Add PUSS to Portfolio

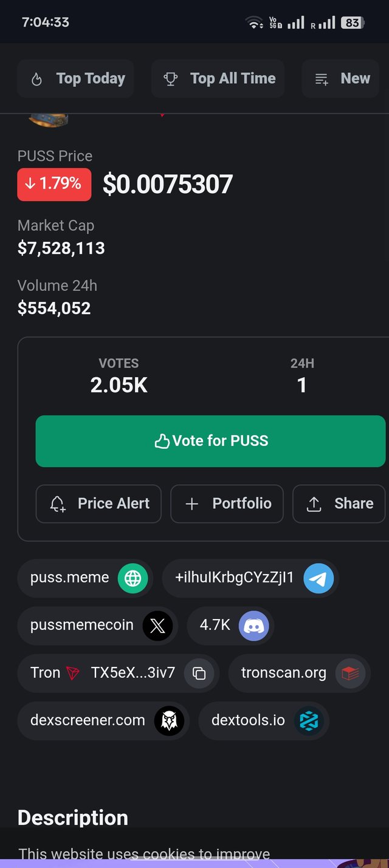pos(227,504)
